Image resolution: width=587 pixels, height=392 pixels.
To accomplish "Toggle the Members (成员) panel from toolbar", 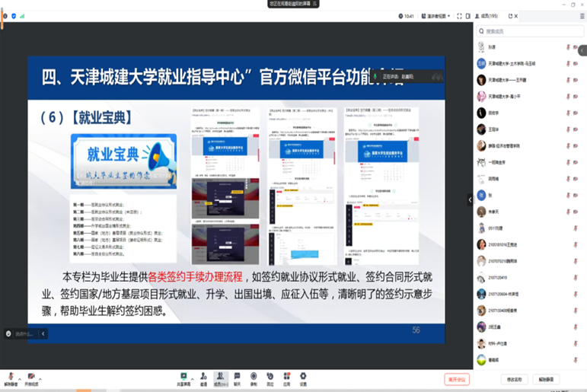I will coord(220,377).
